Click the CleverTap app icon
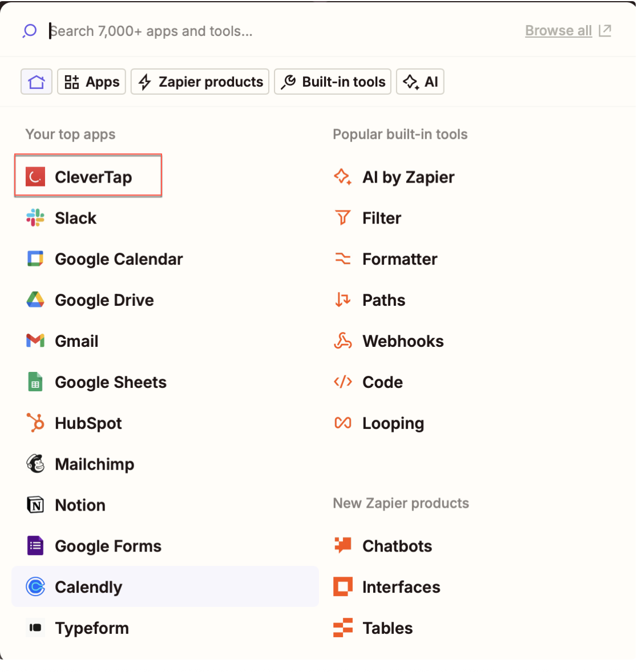 (x=35, y=177)
